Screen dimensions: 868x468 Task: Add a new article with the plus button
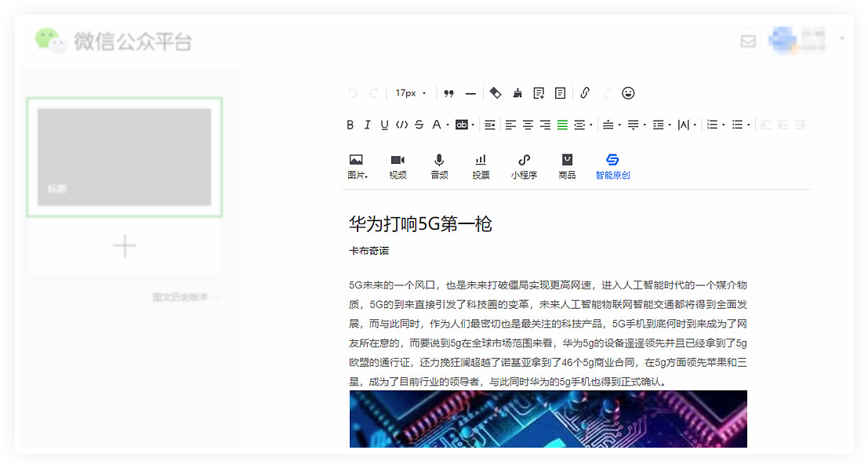pos(125,246)
